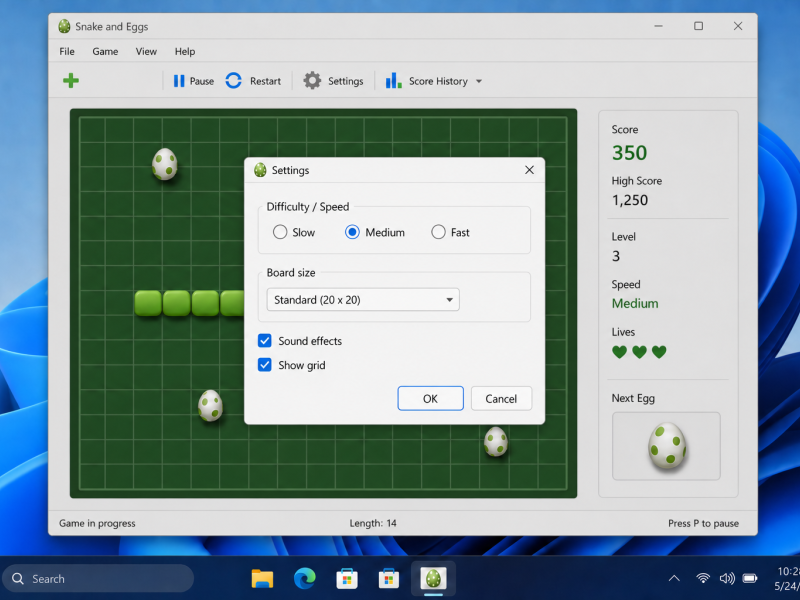Image resolution: width=800 pixels, height=600 pixels.
Task: Expand the Board size combo box
Action: (363, 299)
